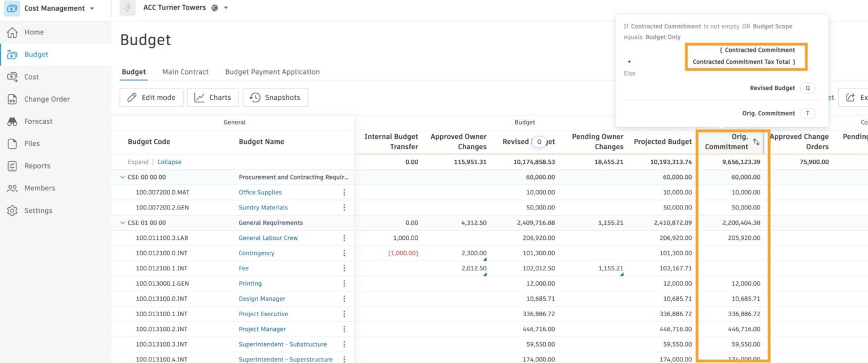Open Snapshots with the history clock icon

coord(275,97)
